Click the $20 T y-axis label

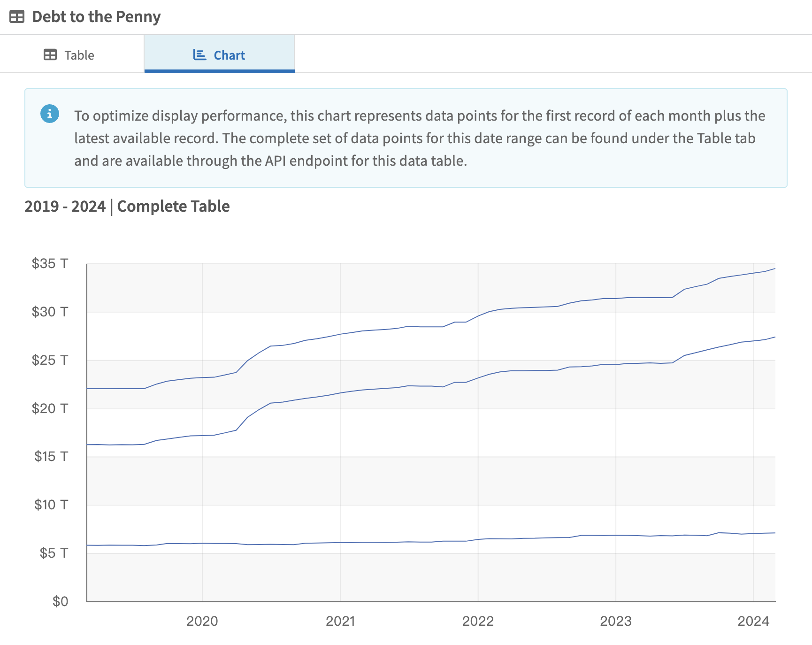pyautogui.click(x=50, y=408)
